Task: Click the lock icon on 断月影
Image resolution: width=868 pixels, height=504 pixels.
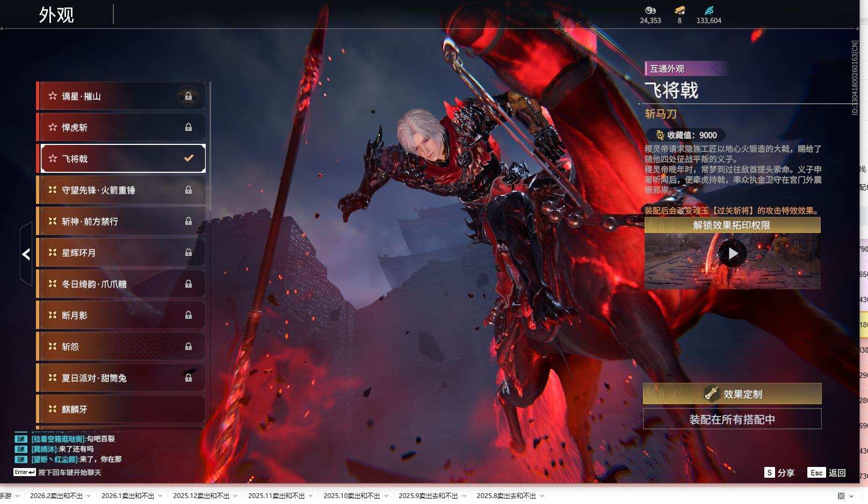Action: (189, 315)
